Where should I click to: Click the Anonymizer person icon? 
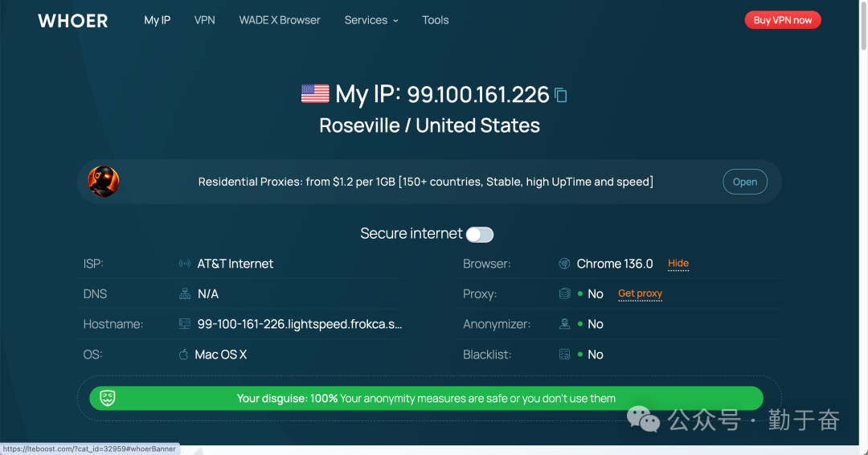565,324
